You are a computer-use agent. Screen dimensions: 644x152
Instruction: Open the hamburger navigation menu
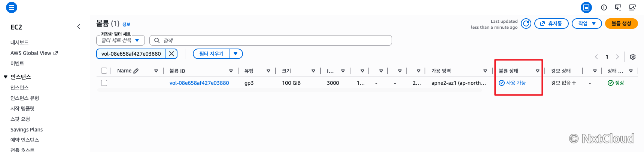[12, 7]
